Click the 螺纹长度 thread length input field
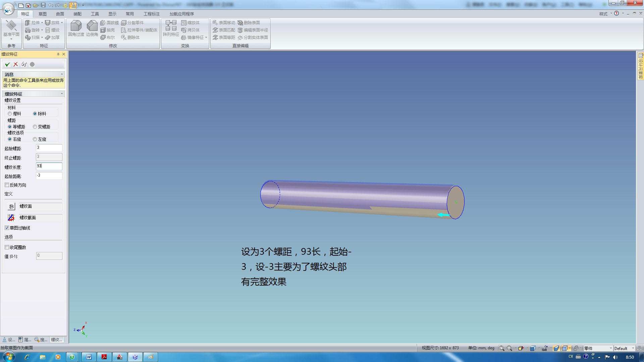The image size is (644, 362). click(49, 166)
